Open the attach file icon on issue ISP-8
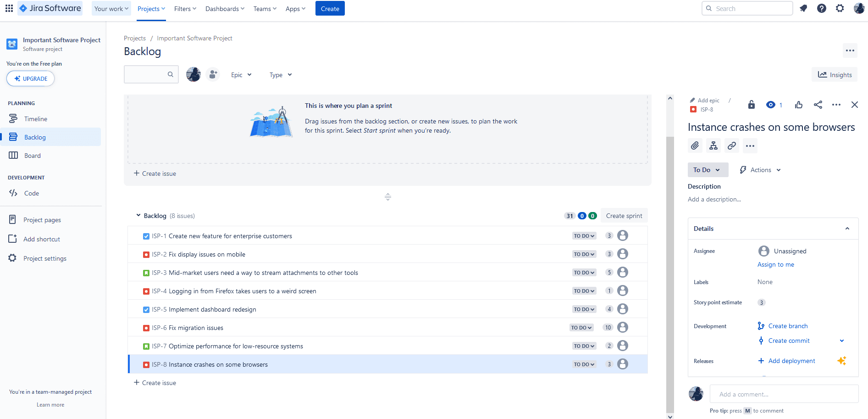The width and height of the screenshot is (868, 419). pyautogui.click(x=695, y=145)
